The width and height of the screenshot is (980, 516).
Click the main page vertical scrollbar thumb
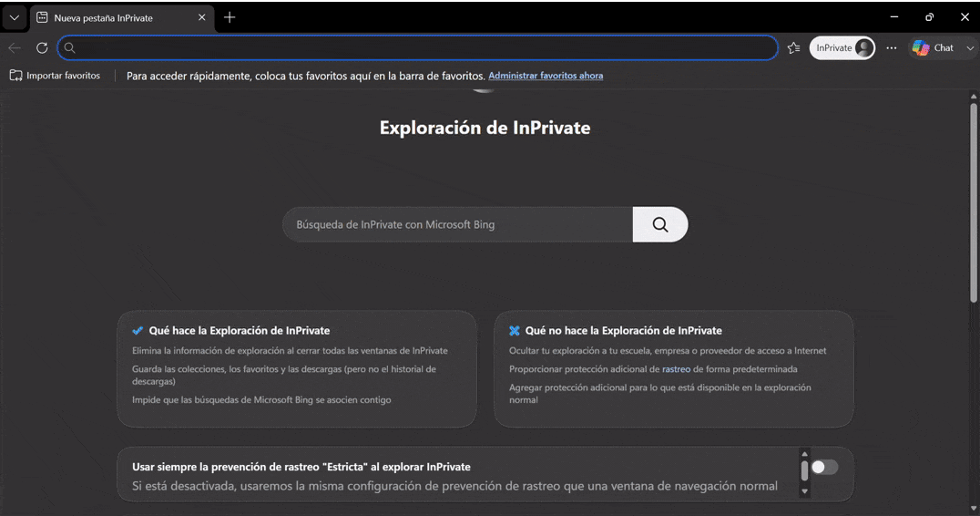point(973,202)
